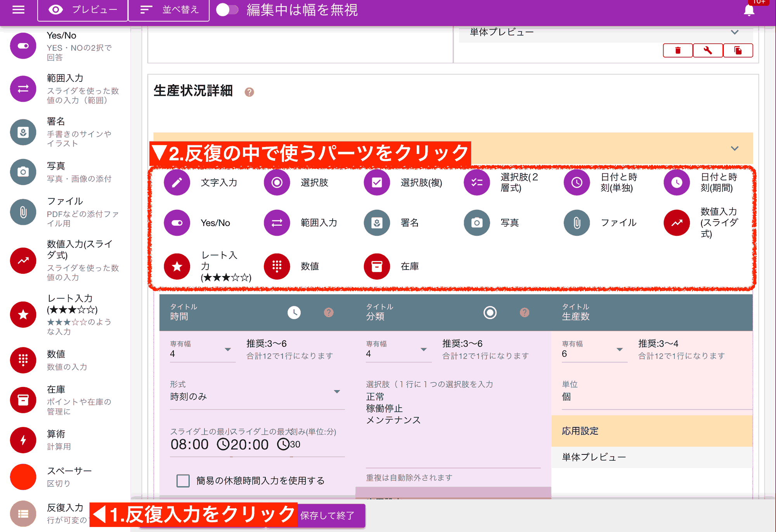Click the プレビュー toolbar item
776x532 pixels.
pyautogui.click(x=82, y=10)
